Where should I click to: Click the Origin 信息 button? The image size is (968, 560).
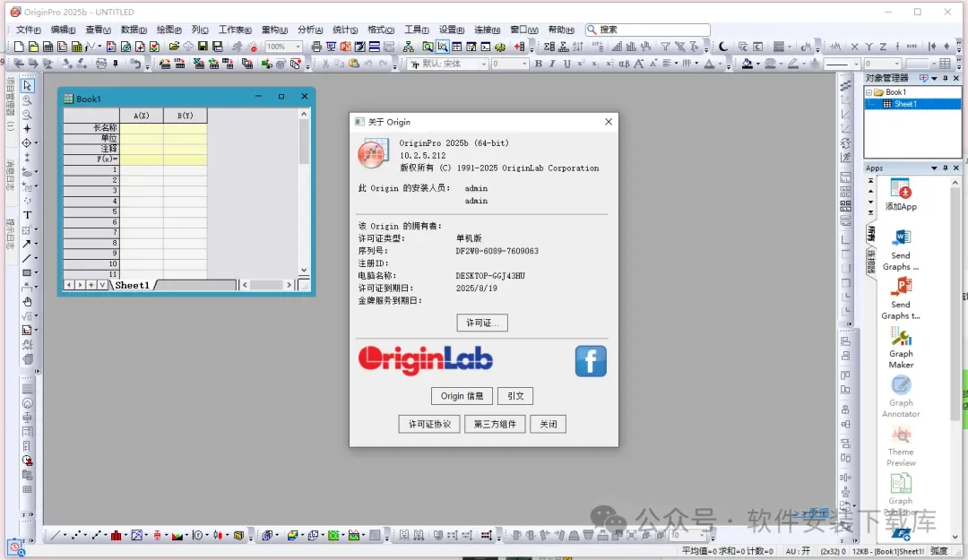(x=462, y=396)
